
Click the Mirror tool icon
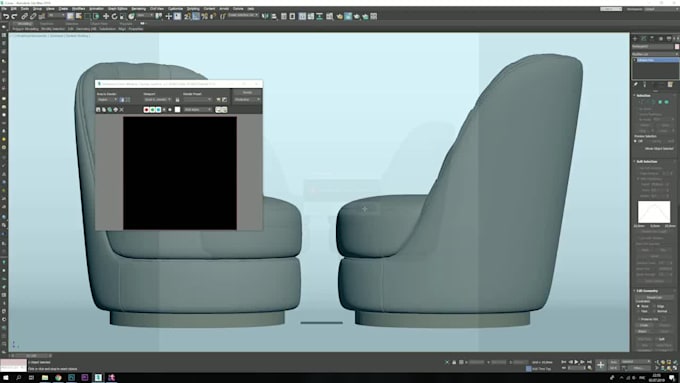[265, 16]
